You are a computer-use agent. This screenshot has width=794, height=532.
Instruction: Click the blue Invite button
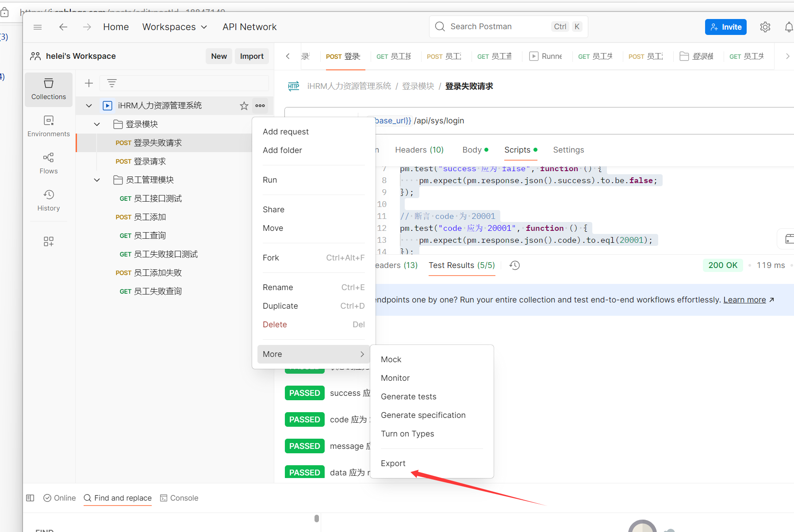(x=726, y=27)
